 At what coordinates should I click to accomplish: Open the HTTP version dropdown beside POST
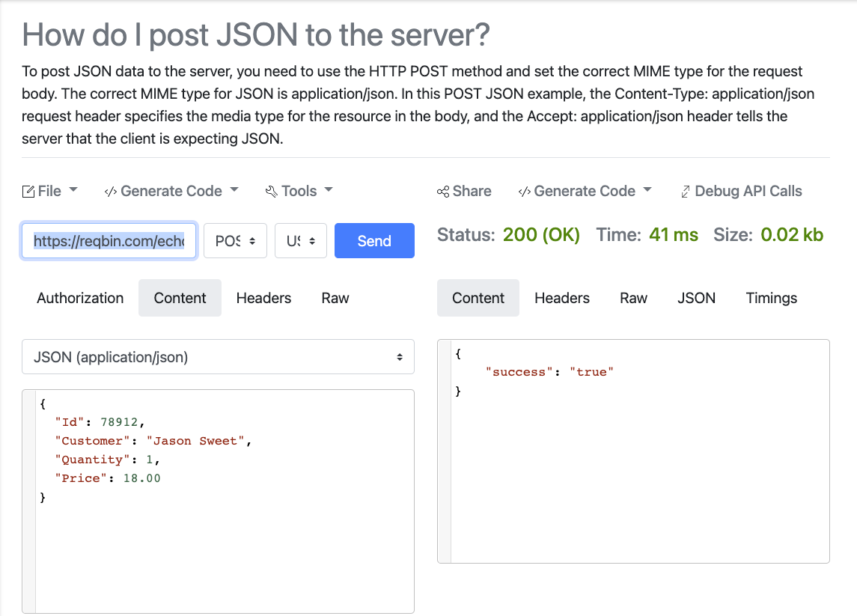[x=300, y=240]
